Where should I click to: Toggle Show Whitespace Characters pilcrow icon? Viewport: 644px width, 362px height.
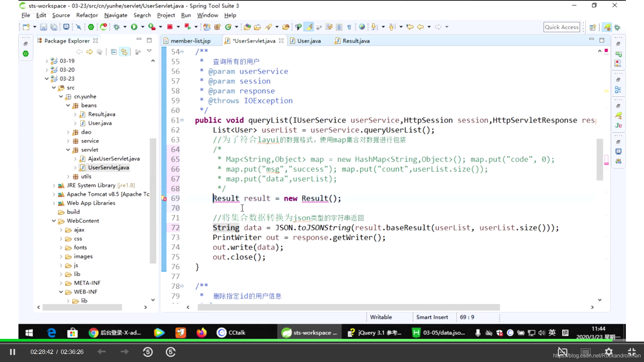(x=349, y=27)
